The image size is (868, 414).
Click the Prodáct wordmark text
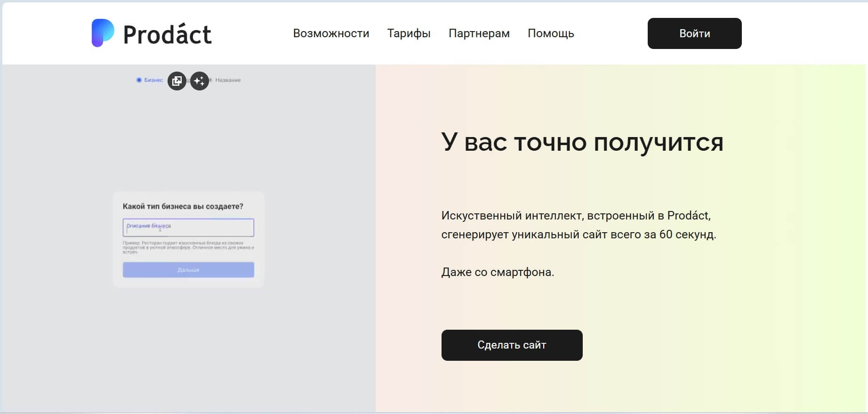click(168, 34)
